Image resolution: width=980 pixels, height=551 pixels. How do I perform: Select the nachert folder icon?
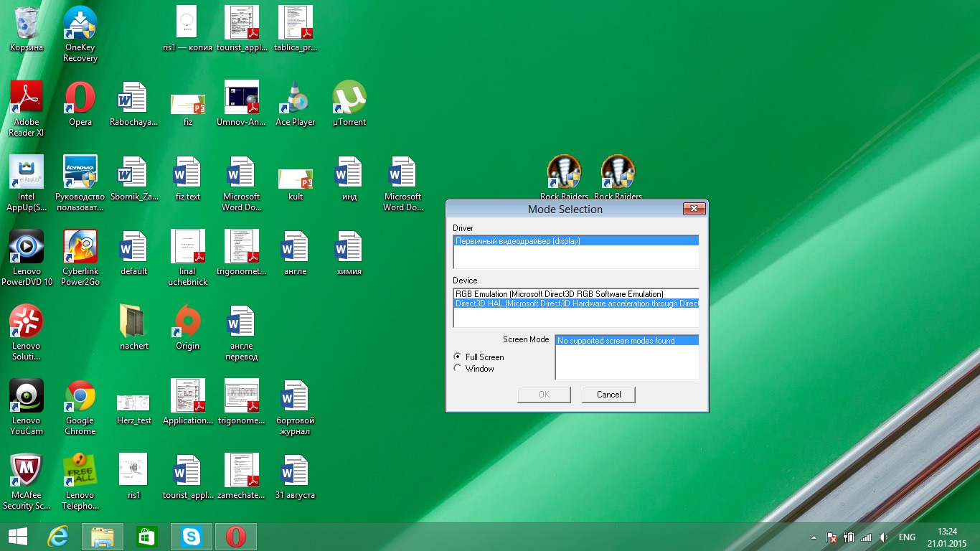[x=134, y=327]
